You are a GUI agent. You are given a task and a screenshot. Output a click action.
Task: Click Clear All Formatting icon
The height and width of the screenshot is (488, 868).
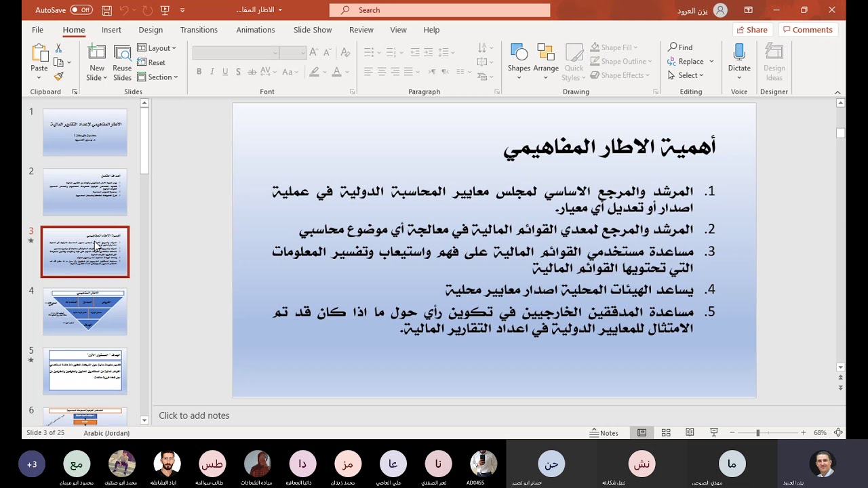[x=344, y=52]
